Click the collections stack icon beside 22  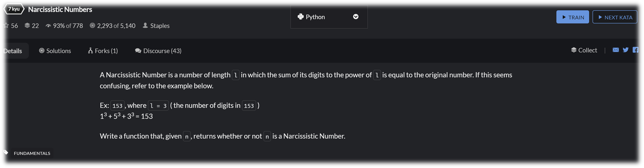(x=27, y=25)
